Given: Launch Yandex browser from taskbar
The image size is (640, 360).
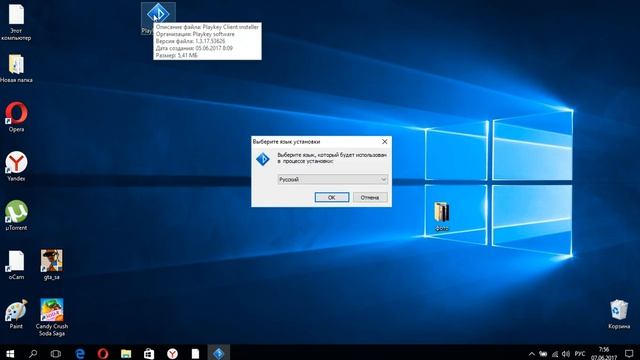Looking at the screenshot, I should tap(172, 353).
